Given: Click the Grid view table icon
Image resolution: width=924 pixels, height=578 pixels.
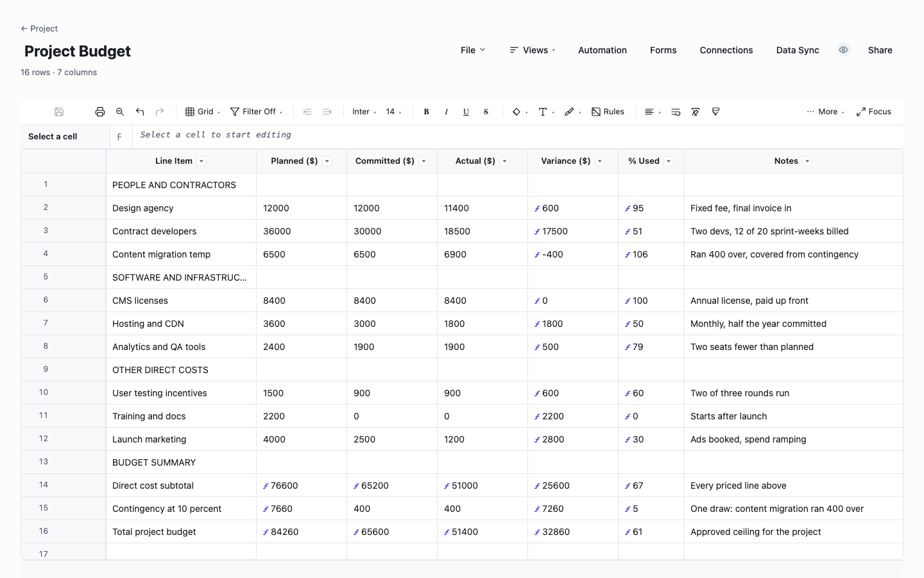Looking at the screenshot, I should [x=190, y=112].
